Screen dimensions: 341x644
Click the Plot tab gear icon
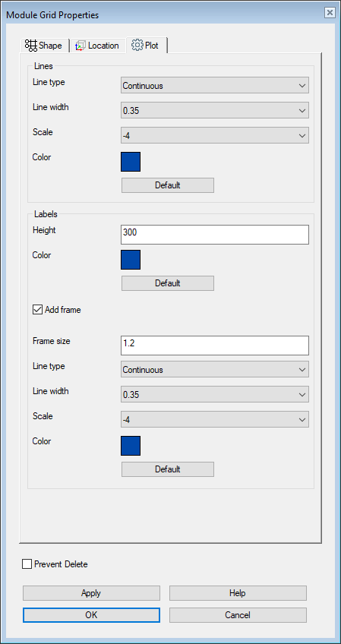137,45
